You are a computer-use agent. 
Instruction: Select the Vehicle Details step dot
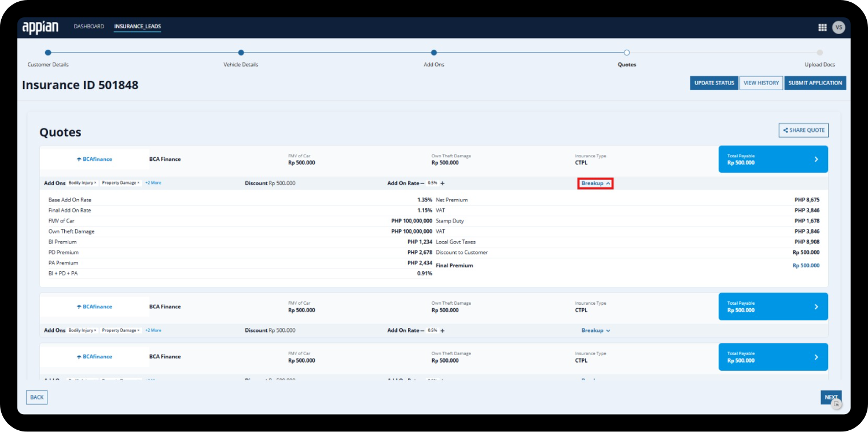241,53
